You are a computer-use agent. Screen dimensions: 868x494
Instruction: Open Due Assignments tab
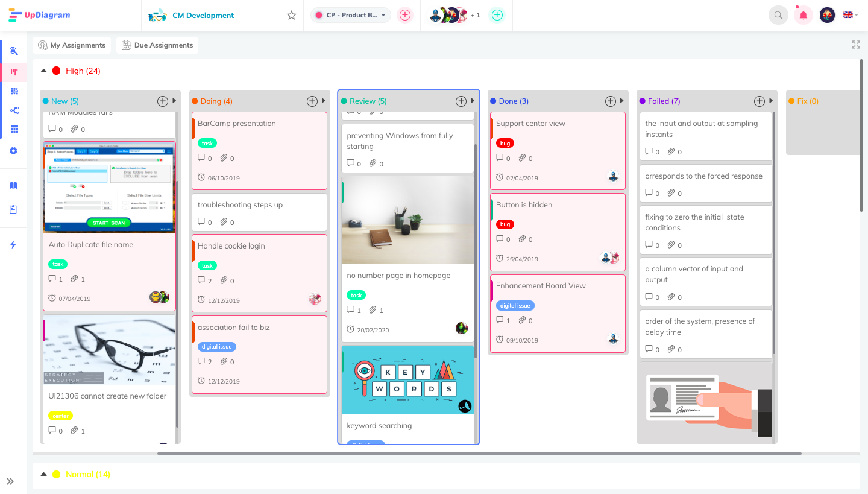pos(157,45)
